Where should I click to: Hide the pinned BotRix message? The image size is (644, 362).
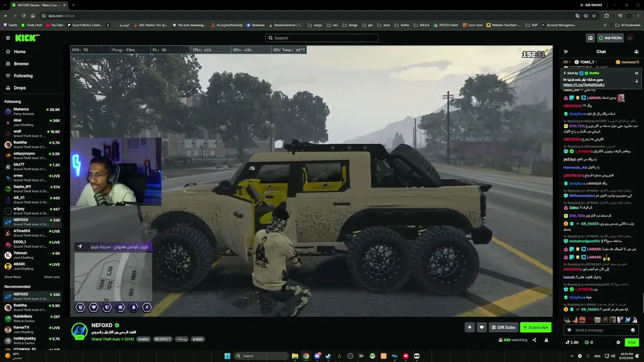[636, 73]
